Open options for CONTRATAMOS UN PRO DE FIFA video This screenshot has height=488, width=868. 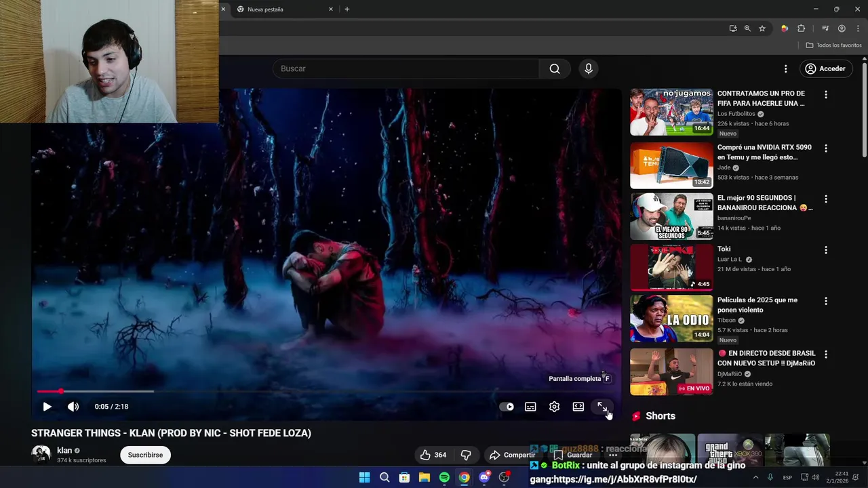(825, 95)
